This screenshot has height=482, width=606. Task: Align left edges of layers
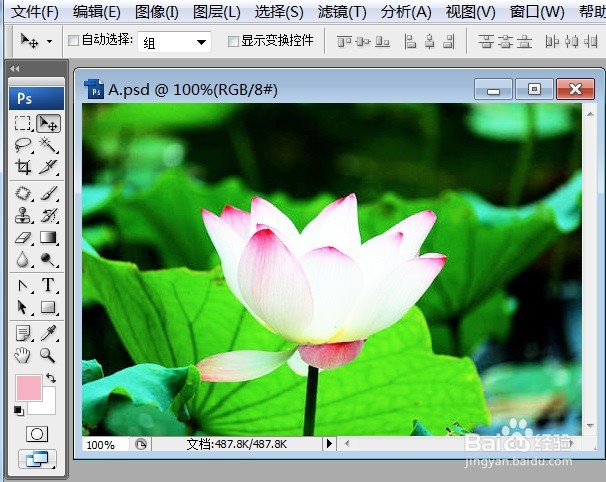410,41
